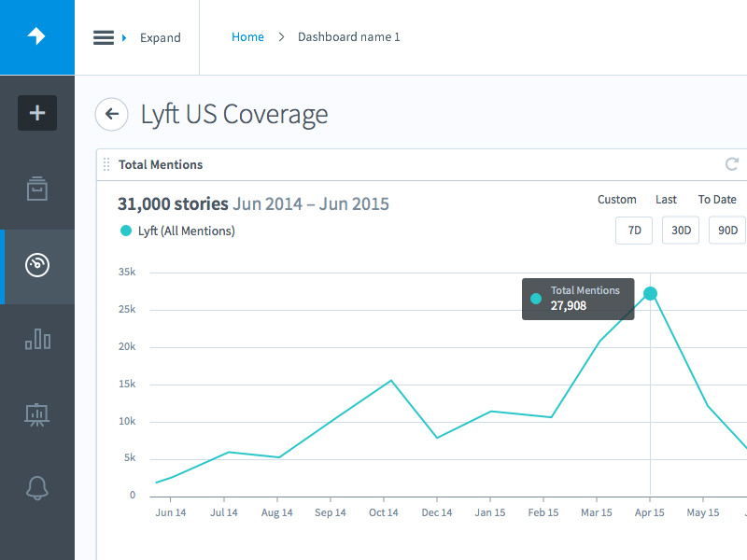Click the paper plane logo icon
The width and height of the screenshot is (747, 560).
click(36, 36)
